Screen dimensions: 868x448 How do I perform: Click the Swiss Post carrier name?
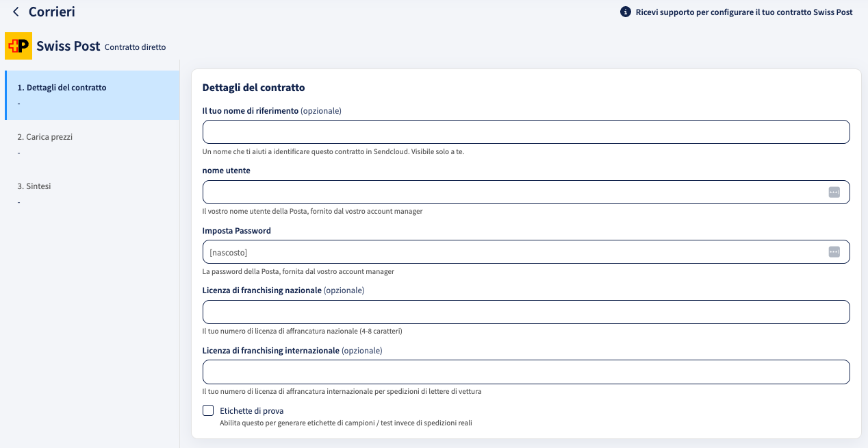coord(68,47)
